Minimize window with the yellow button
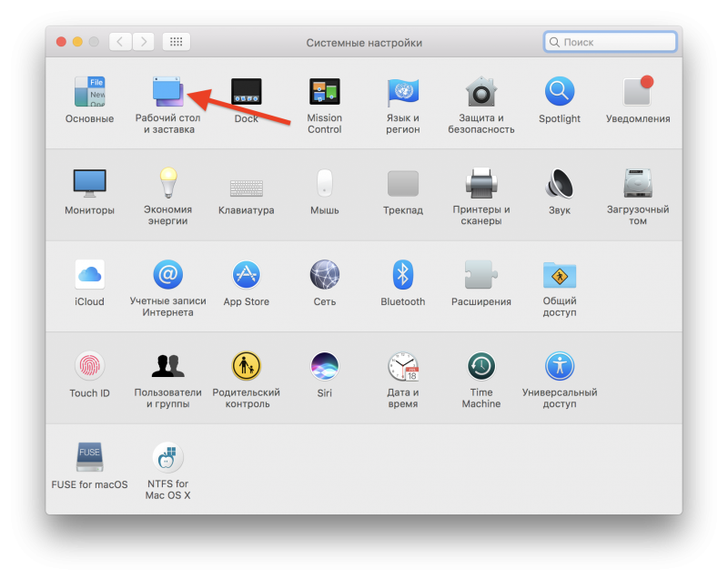 [77, 42]
